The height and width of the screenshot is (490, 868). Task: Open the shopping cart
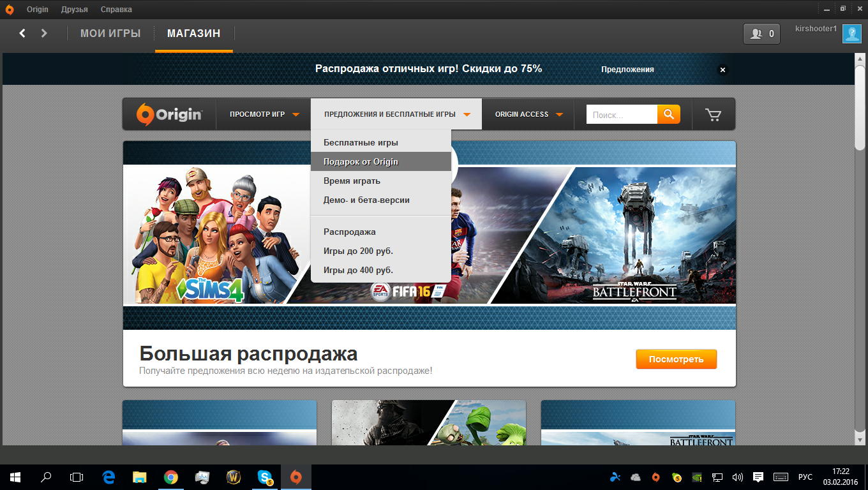713,115
